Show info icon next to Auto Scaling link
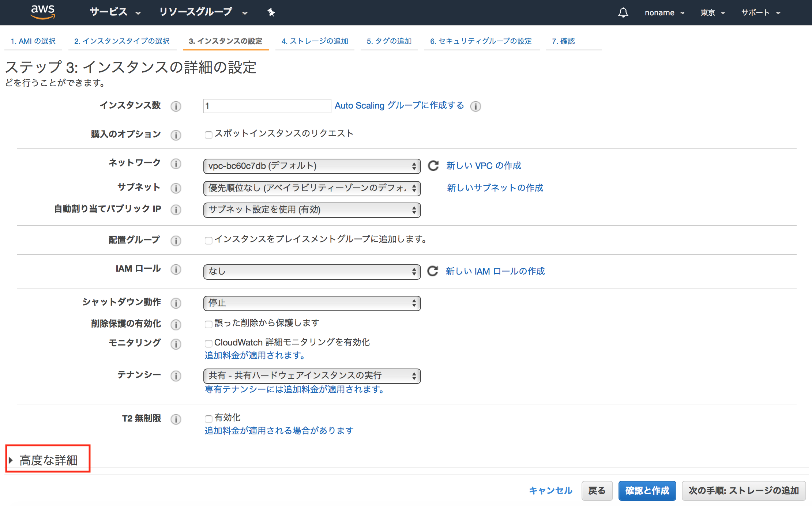This screenshot has height=506, width=812. 475,106
